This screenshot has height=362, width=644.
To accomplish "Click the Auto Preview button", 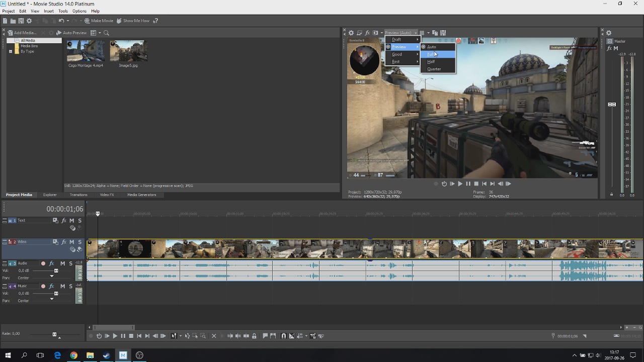I will click(x=71, y=33).
